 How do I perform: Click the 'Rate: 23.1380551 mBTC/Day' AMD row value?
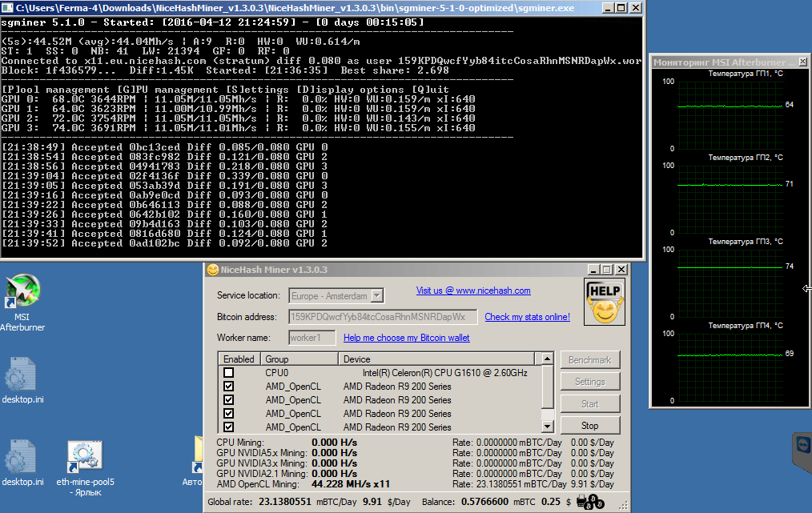click(509, 484)
